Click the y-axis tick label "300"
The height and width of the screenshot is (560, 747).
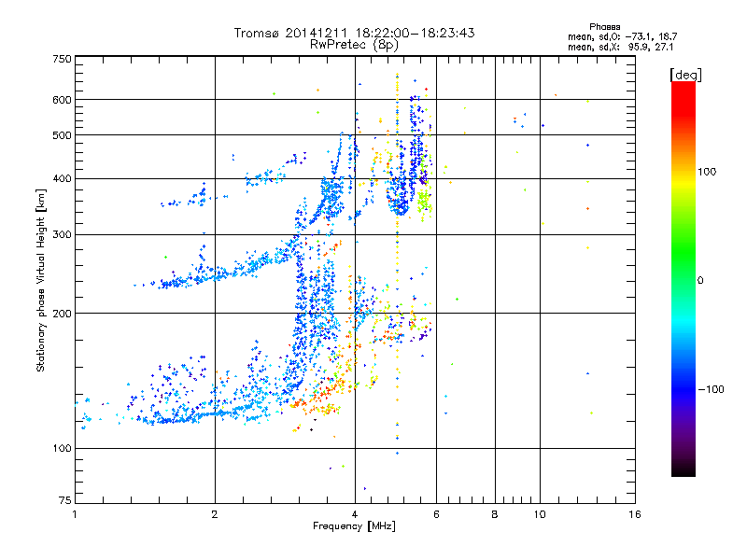[x=62, y=235]
